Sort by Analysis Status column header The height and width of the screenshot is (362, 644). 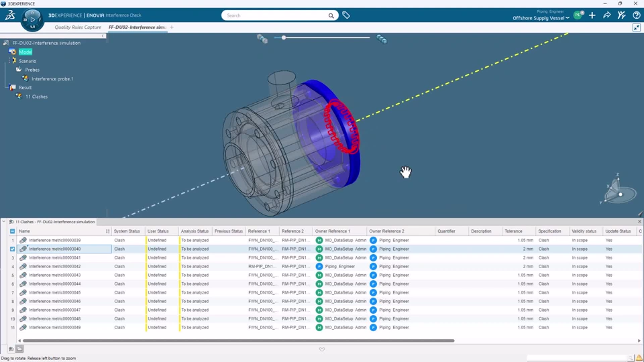tap(195, 231)
